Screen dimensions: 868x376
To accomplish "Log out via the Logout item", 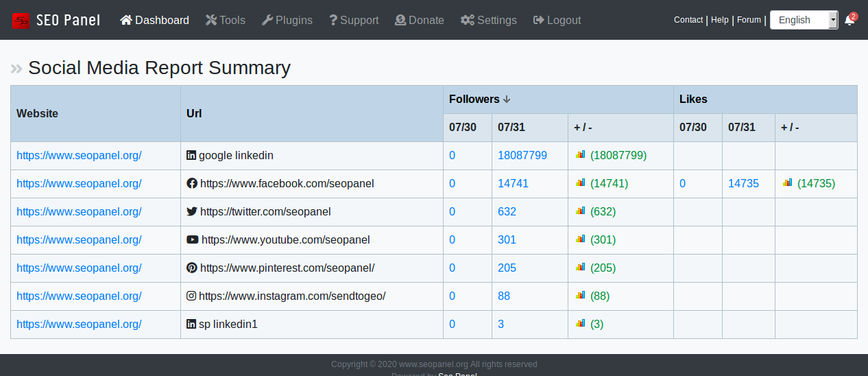I will 557,21.
